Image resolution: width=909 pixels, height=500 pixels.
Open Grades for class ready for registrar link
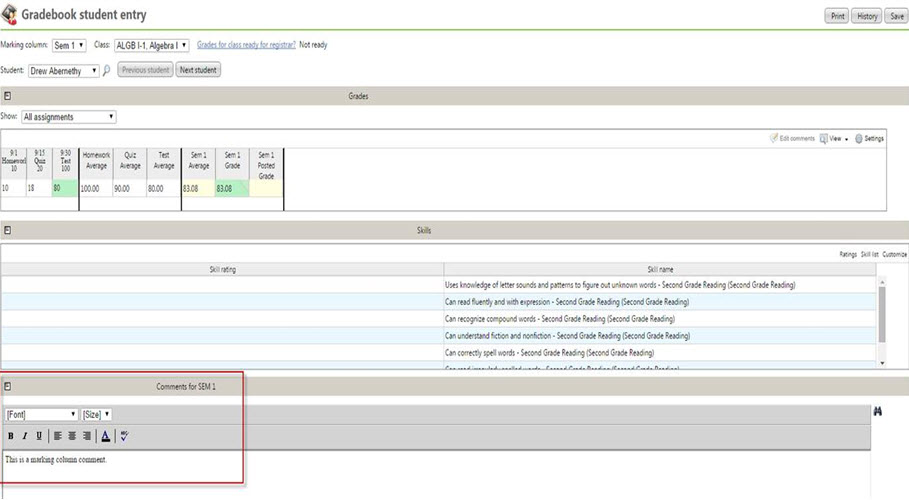coord(246,45)
